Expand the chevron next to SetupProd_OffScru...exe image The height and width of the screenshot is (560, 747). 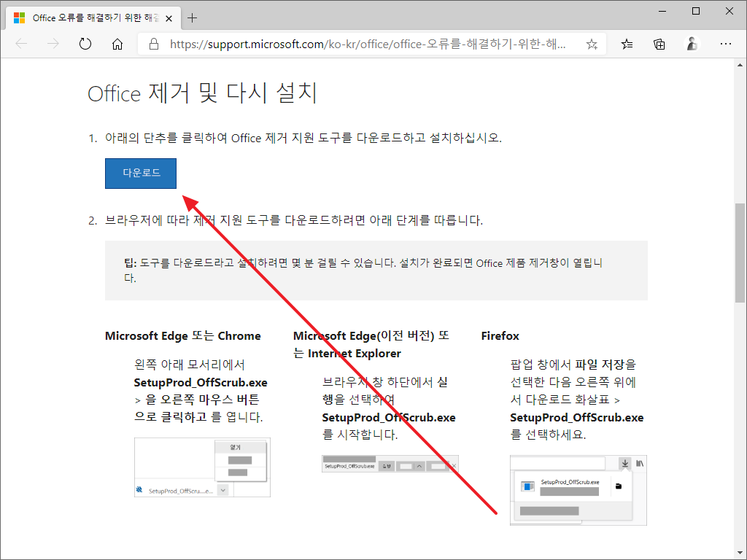pyautogui.click(x=222, y=490)
